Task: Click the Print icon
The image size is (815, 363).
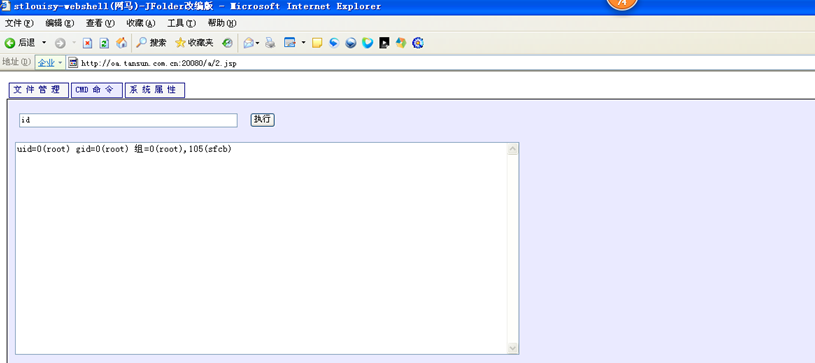Action: pyautogui.click(x=270, y=43)
